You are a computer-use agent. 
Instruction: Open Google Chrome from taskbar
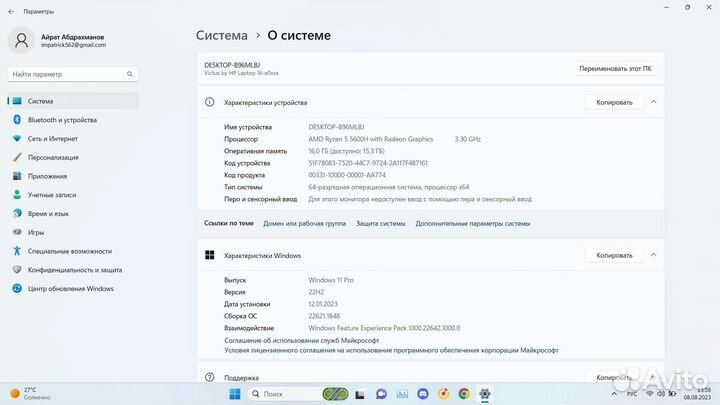[464, 394]
